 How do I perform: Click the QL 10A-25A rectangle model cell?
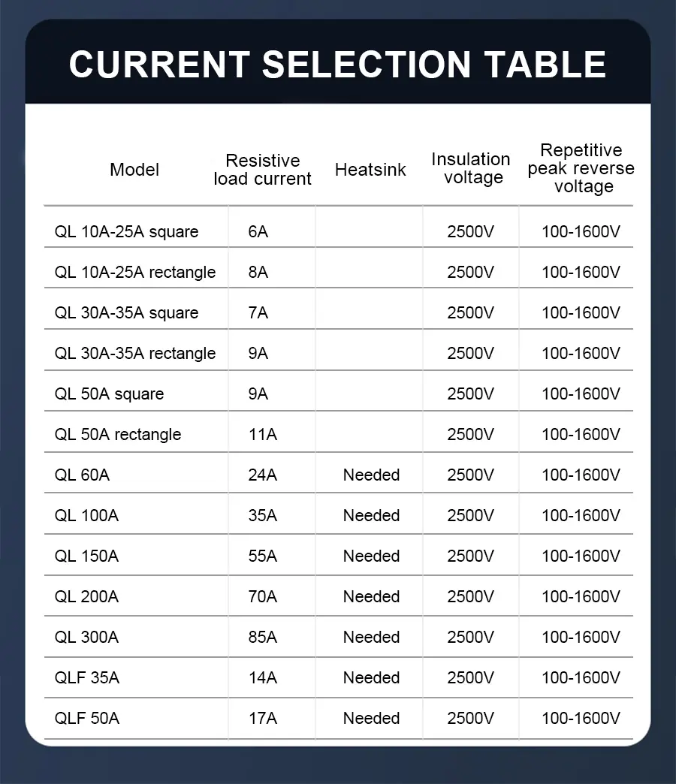tap(135, 273)
